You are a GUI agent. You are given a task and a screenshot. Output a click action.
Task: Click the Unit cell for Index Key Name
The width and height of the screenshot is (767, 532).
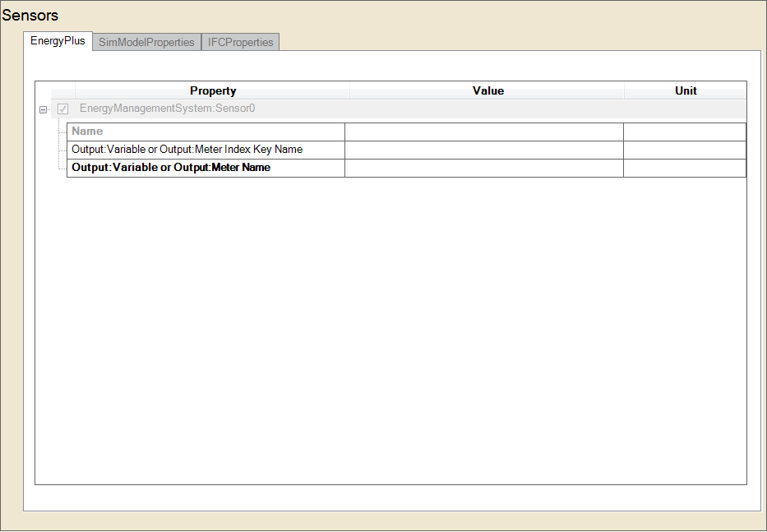(684, 150)
